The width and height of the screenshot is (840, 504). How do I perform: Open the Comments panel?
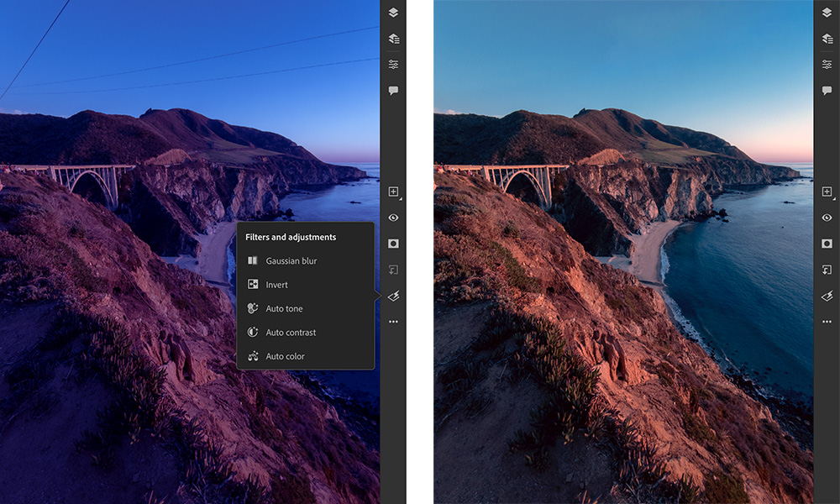(x=393, y=90)
